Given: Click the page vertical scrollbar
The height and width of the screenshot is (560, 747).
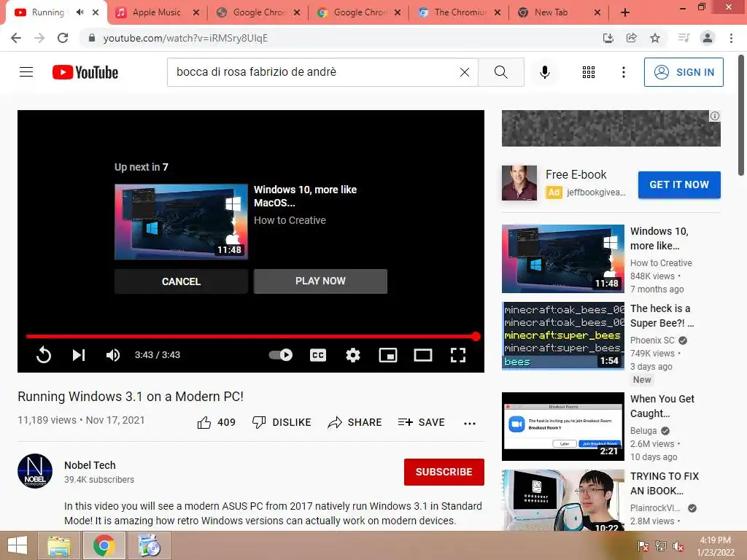Looking at the screenshot, I should coord(741,116).
